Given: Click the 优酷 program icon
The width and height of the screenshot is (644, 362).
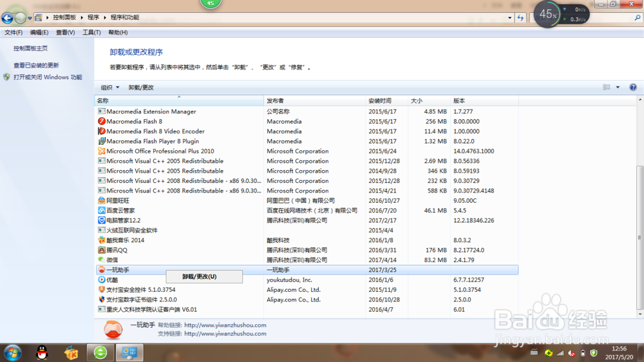Looking at the screenshot, I should pos(102,280).
